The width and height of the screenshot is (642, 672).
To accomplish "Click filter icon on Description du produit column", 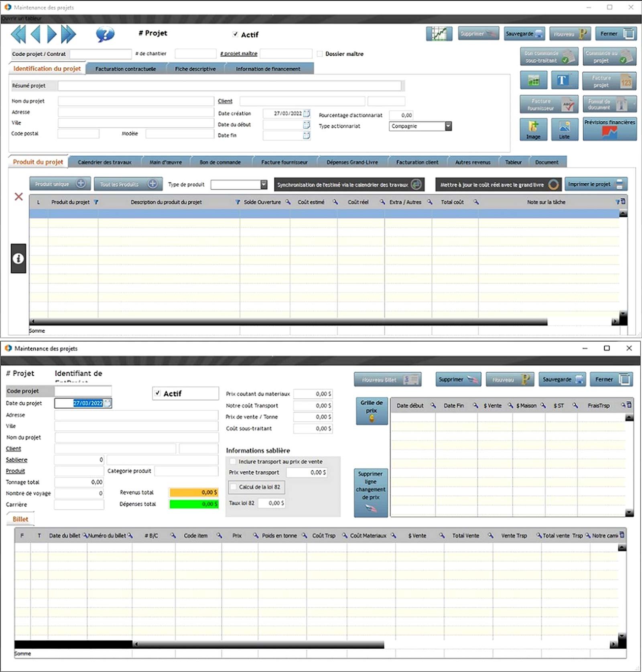I will click(238, 202).
